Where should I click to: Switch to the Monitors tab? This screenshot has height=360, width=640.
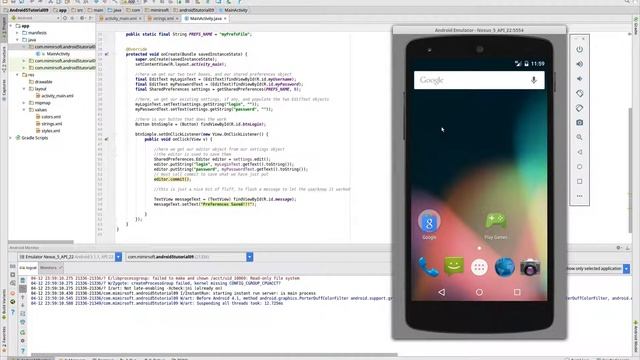tap(51, 268)
